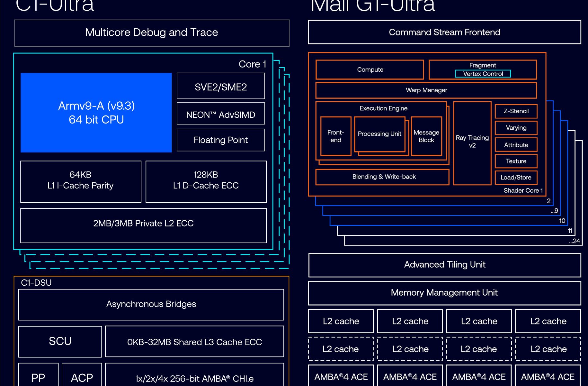Click the Multicore Debug and Trace block
Viewport: 588px width, 386px height.
[152, 33]
